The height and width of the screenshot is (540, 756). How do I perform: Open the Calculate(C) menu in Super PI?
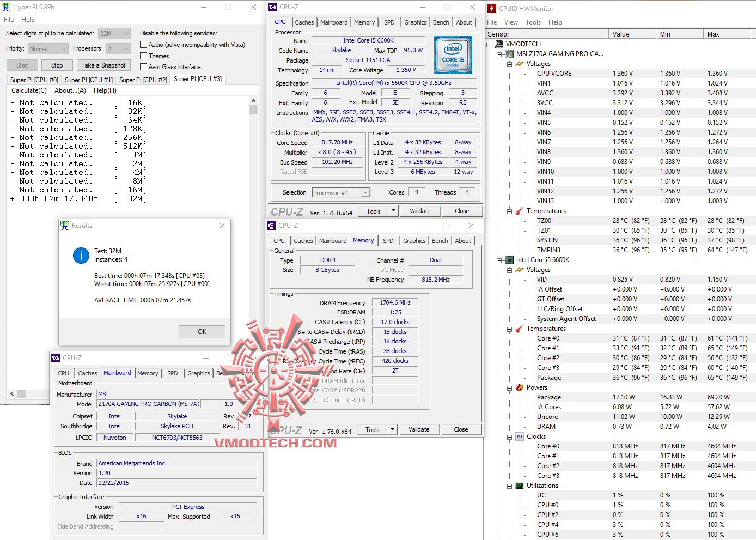(x=29, y=90)
